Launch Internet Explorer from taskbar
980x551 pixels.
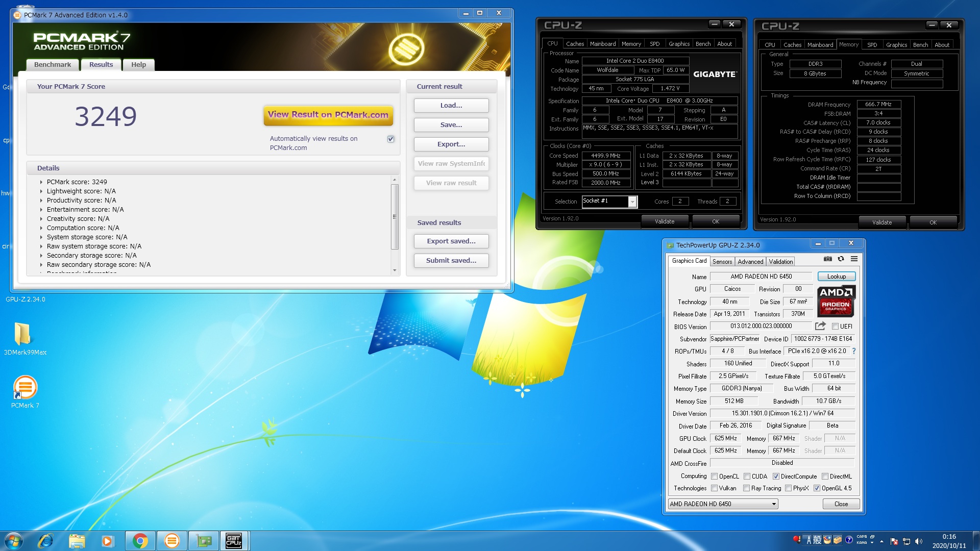pyautogui.click(x=45, y=541)
